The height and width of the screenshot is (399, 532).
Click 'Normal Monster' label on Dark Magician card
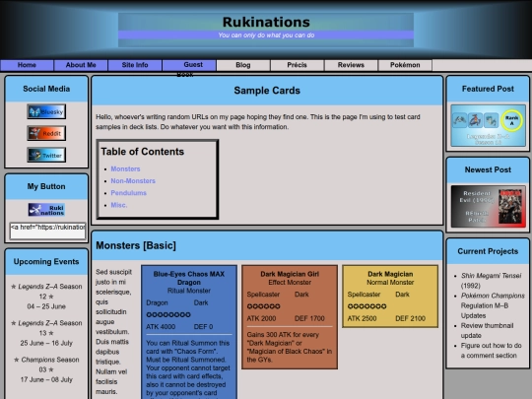click(x=390, y=283)
